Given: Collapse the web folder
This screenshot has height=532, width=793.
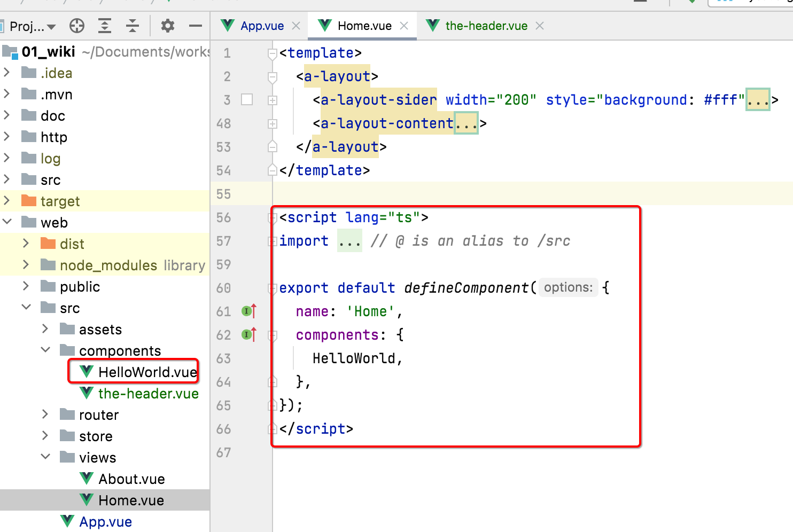Looking at the screenshot, I should click(7, 222).
